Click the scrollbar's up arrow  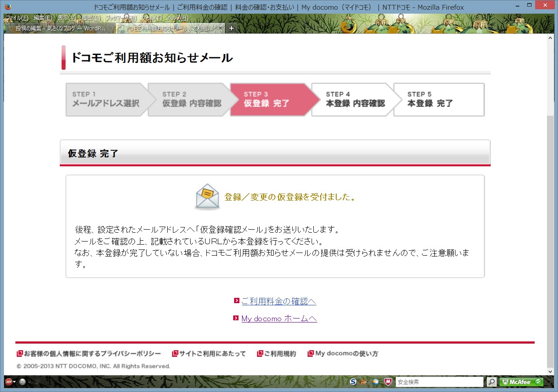click(x=551, y=38)
